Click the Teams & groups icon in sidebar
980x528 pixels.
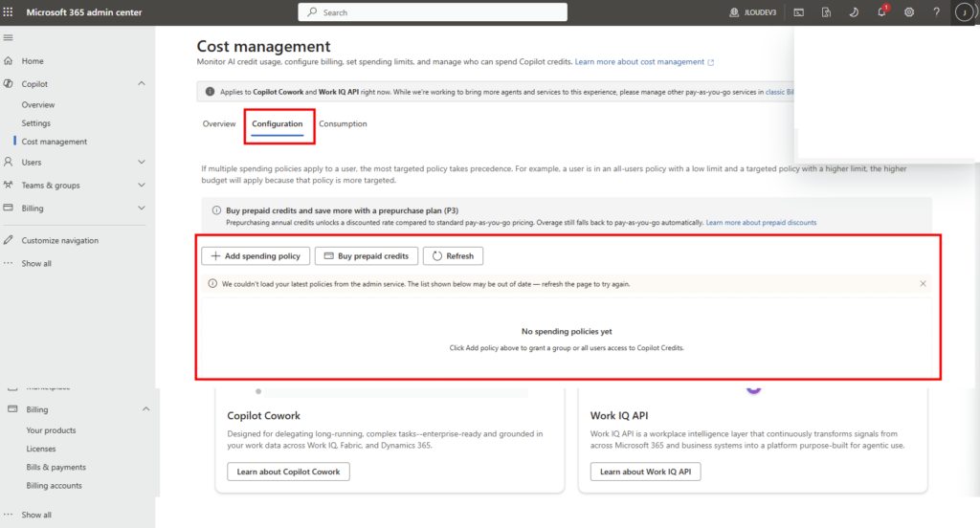pos(8,185)
